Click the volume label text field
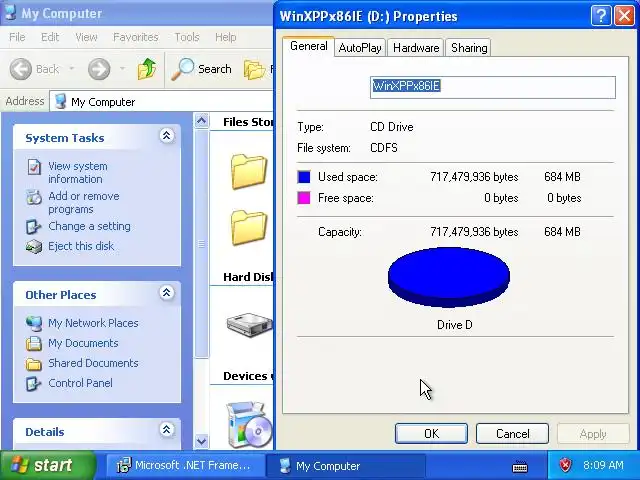Viewport: 640px width, 480px height. click(493, 87)
